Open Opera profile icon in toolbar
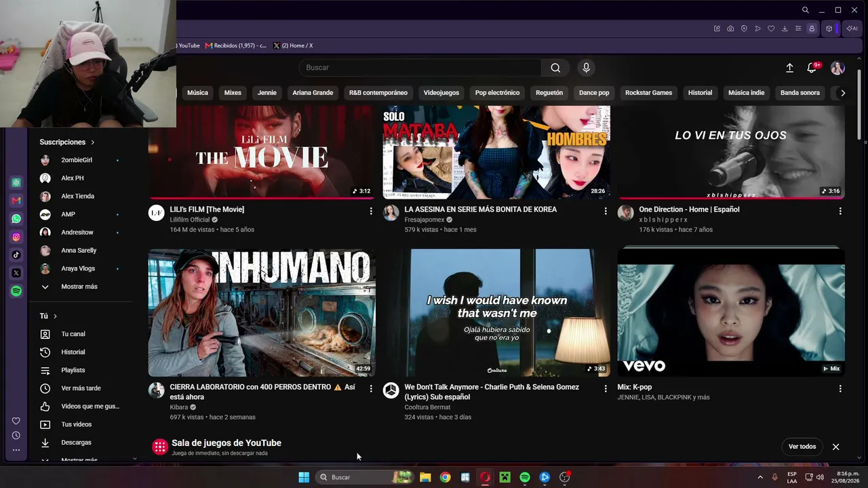Screen dimensions: 868x488 point(812,28)
